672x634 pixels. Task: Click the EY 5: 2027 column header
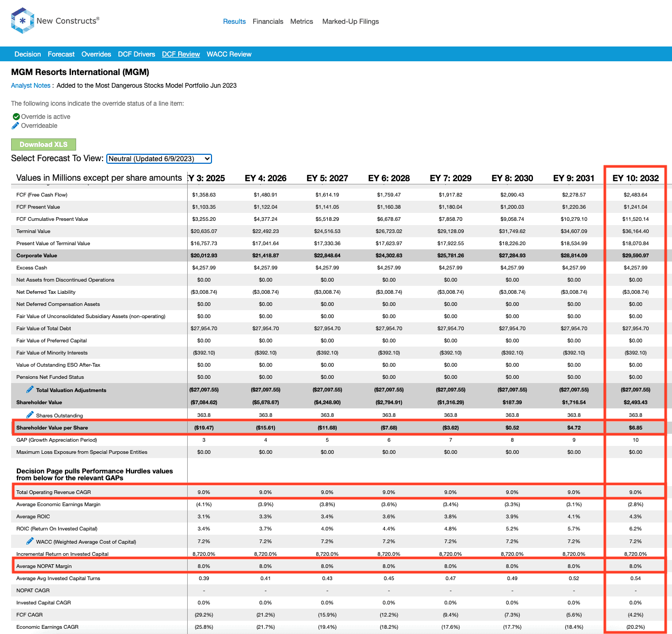[327, 178]
